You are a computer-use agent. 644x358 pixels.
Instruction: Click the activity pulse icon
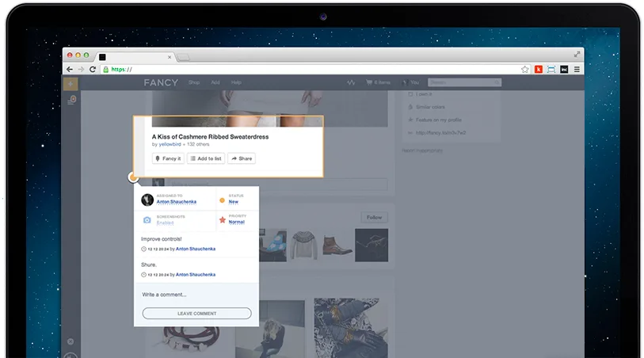coord(351,82)
